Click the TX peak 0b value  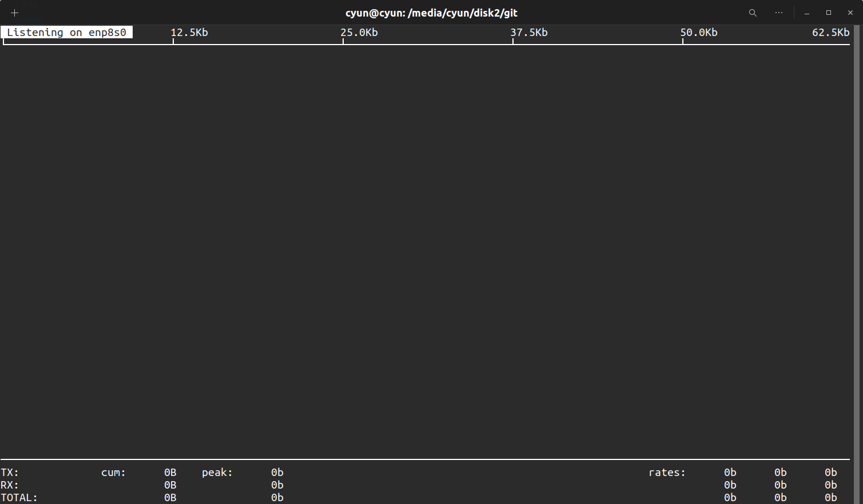[277, 473]
